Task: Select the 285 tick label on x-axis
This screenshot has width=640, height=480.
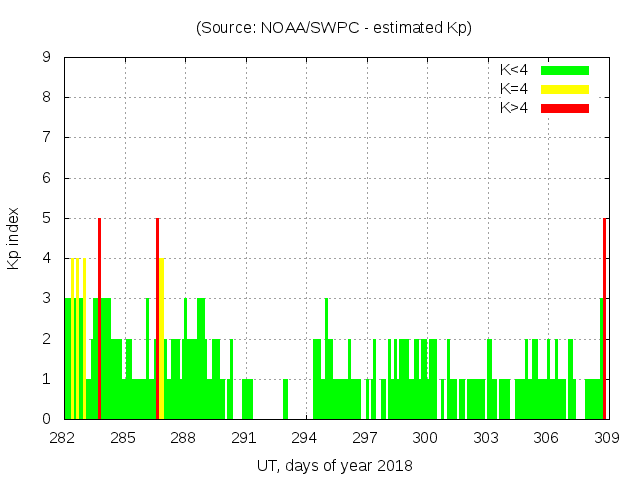Action: click(123, 438)
